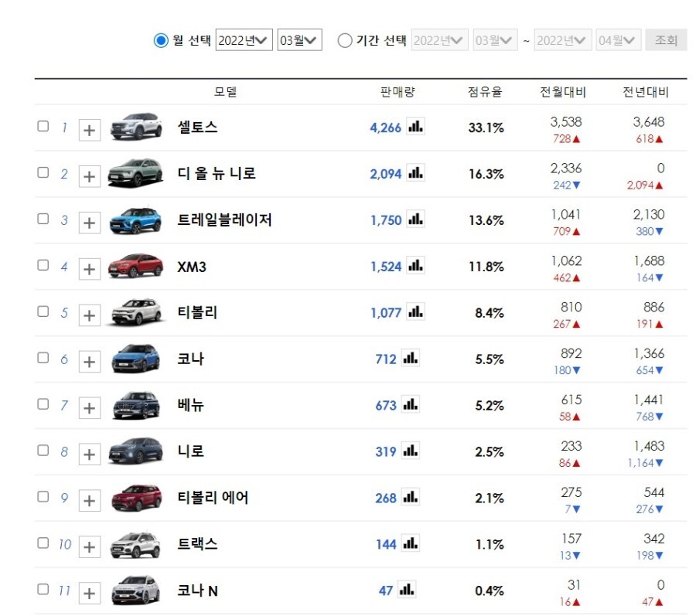Expand 코나 N row plus button
This screenshot has width=696, height=616.
coord(89,593)
